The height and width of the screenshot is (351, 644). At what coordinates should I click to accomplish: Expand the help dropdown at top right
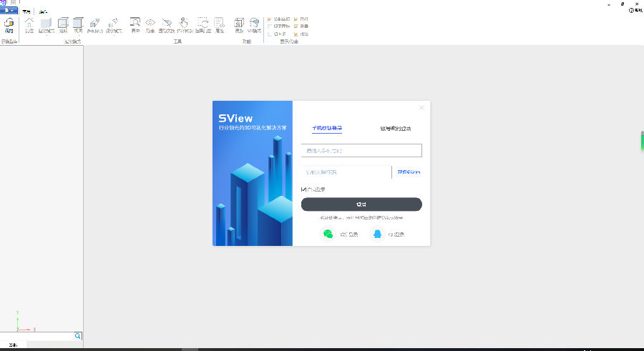coord(634,10)
